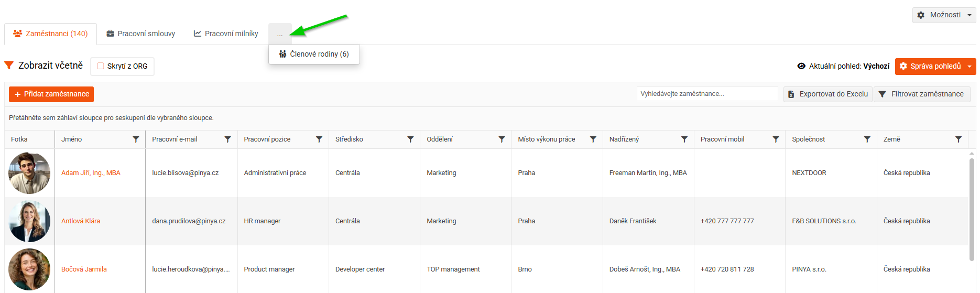The height and width of the screenshot is (293, 980).
Task: Open the Správa pohledů dropdown arrow
Action: tap(969, 67)
